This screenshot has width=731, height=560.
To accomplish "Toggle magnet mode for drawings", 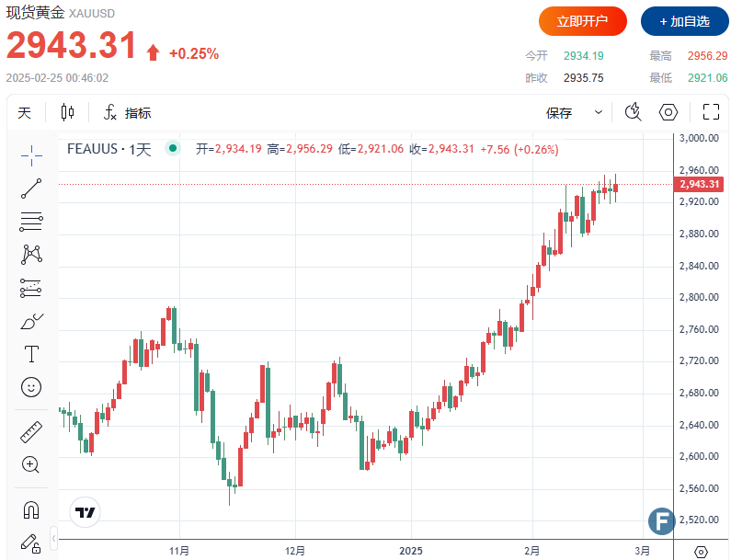I will point(31,509).
